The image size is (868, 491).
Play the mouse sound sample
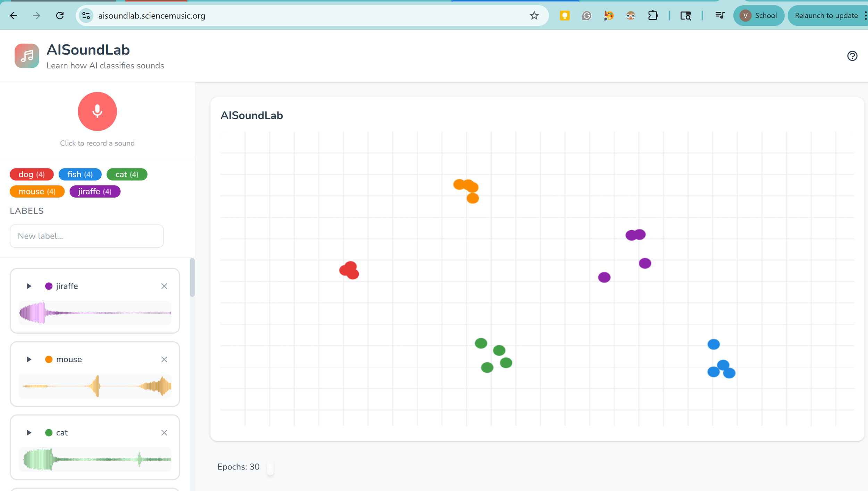(x=29, y=359)
